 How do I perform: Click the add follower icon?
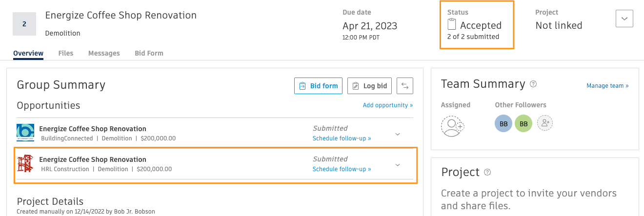[x=544, y=124]
